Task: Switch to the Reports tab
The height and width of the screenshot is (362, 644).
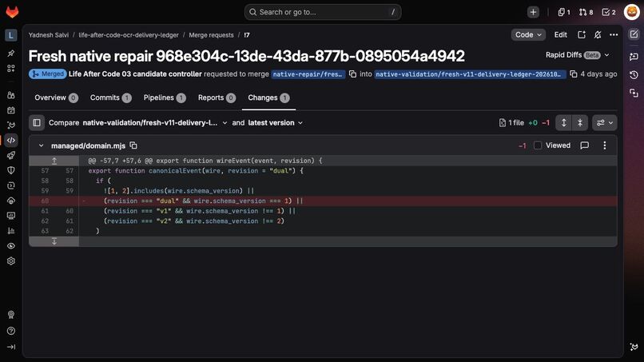Action: [217, 97]
